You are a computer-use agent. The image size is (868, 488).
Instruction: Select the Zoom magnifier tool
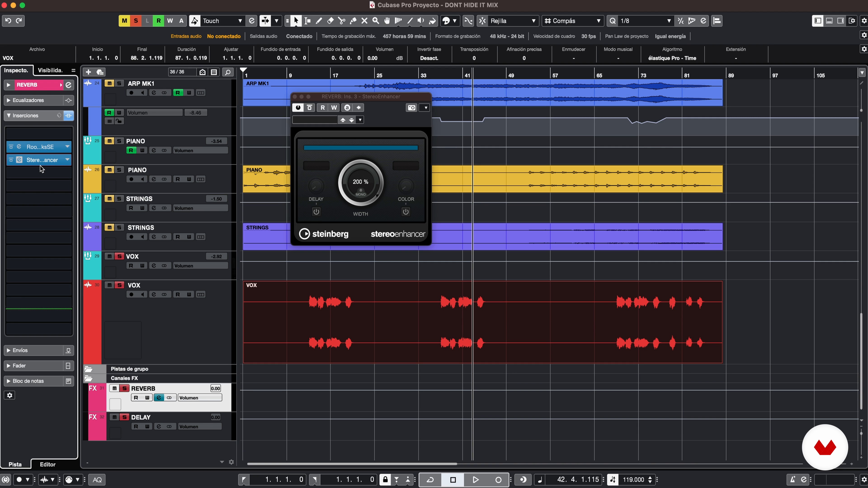point(376,21)
